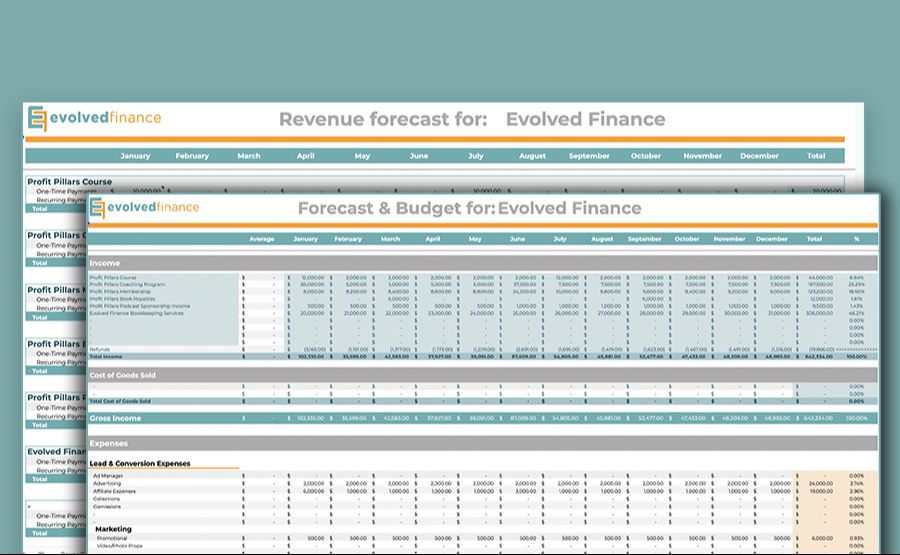Select July column header on Revenue forecast sheet

(x=475, y=156)
